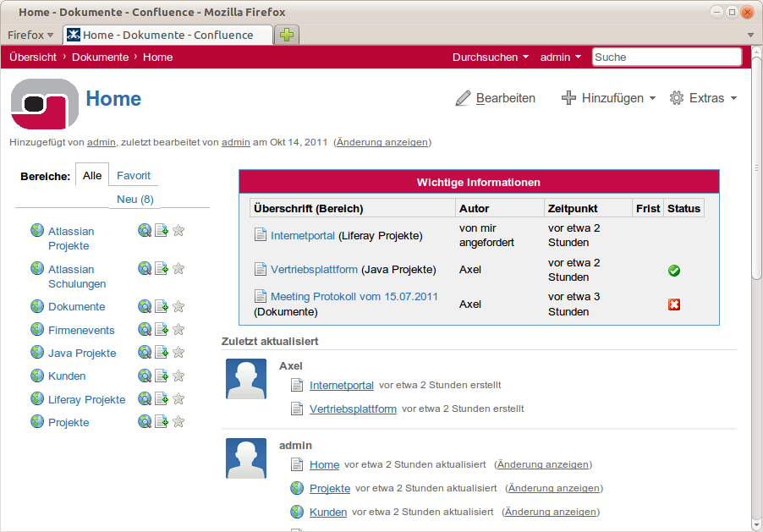
Task: Click the browse icon next to Atlassian Projekte
Action: (x=145, y=231)
